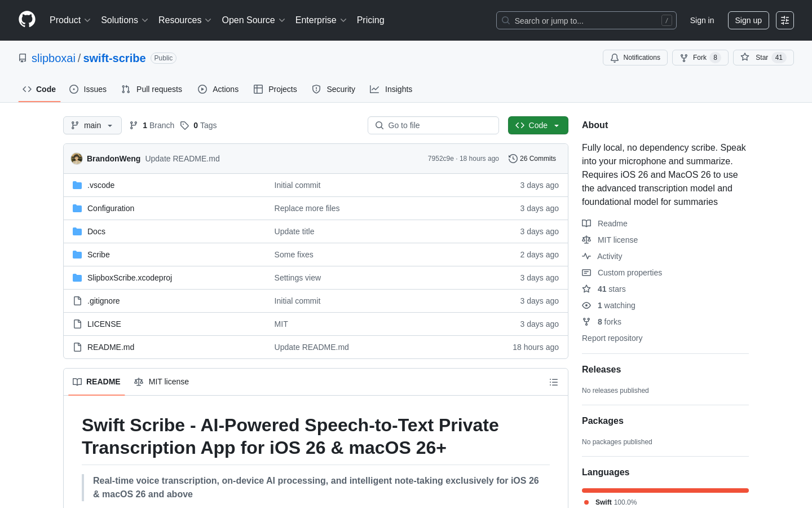Viewport: 812px width, 508px height.
Task: Open the swift-scribe repository name link
Action: [x=114, y=58]
